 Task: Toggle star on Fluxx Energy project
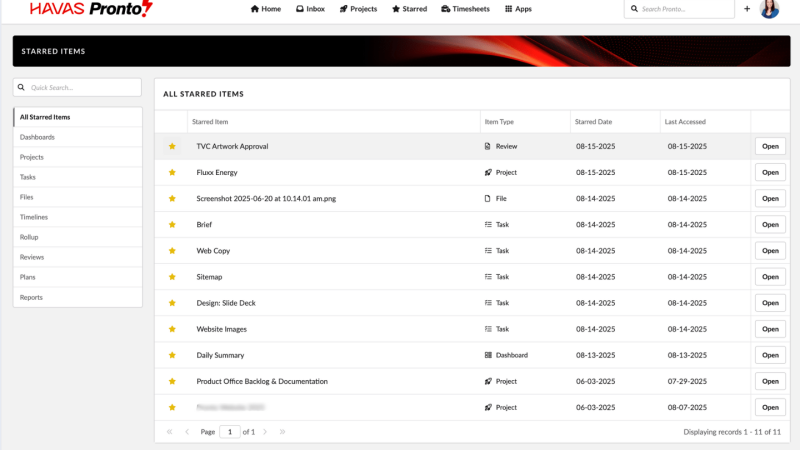point(172,172)
